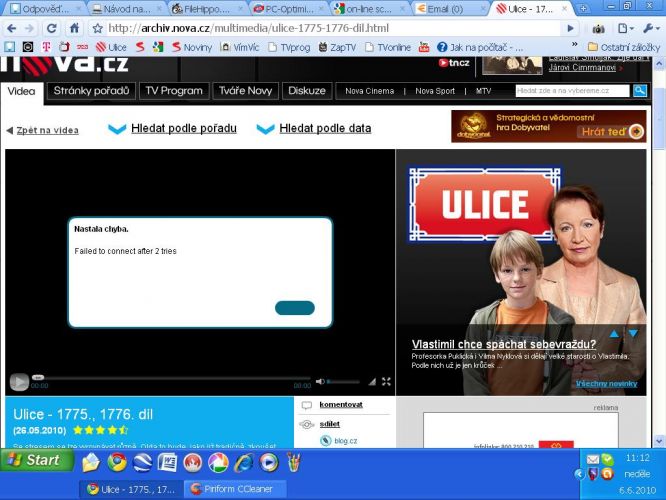
Task: Open Vlastimil chce spáchat sebevraždu article
Action: [x=504, y=344]
